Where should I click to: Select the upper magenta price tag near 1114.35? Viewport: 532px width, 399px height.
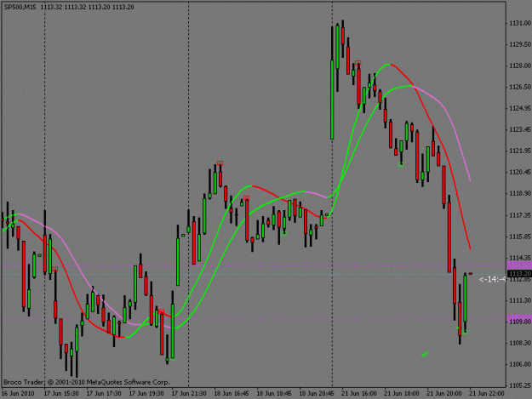pos(519,265)
